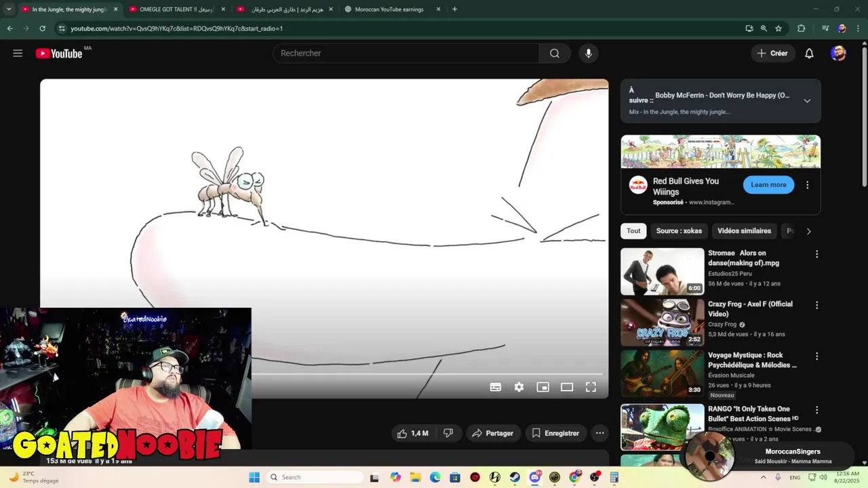Open the Windows Start menu
868x488 pixels.
click(x=254, y=477)
